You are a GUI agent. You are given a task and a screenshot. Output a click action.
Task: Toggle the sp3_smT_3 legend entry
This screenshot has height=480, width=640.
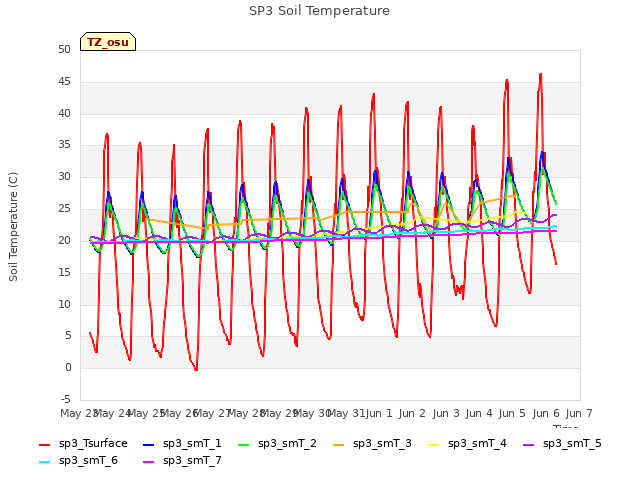pos(372,444)
